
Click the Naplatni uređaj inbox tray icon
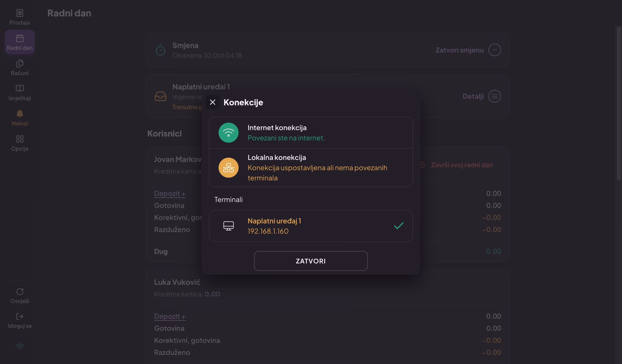(161, 96)
